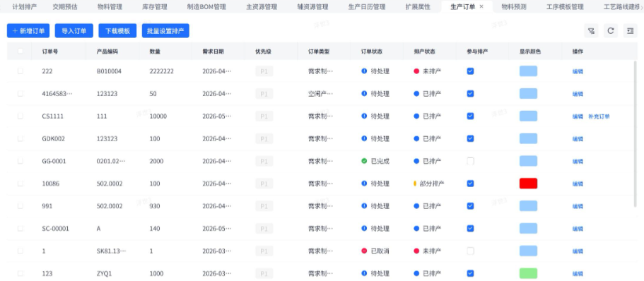Screen dimensions: 644x281
Task: Click the 导入订单 button
Action: pos(74,31)
